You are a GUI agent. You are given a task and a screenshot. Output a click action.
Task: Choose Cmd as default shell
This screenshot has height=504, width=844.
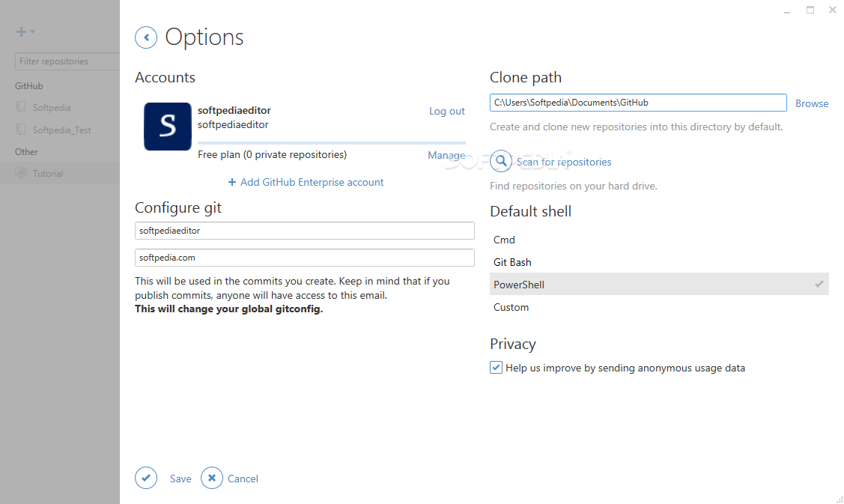point(659,240)
